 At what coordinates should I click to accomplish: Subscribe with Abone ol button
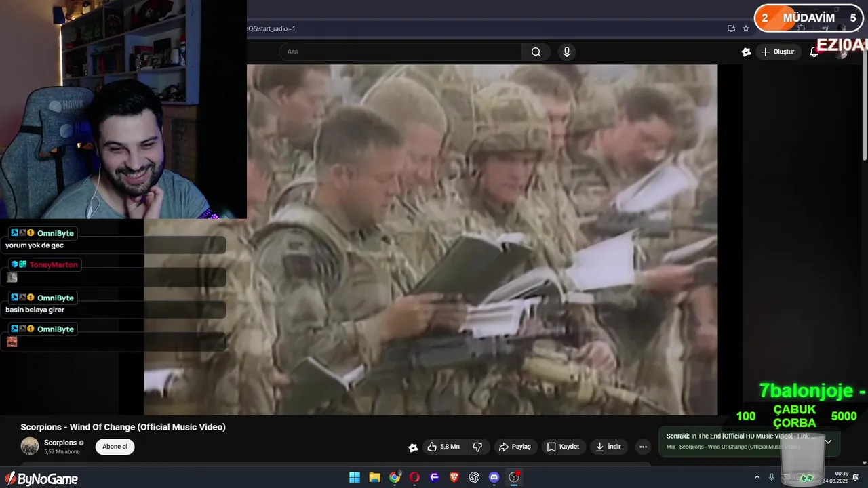[x=115, y=447]
